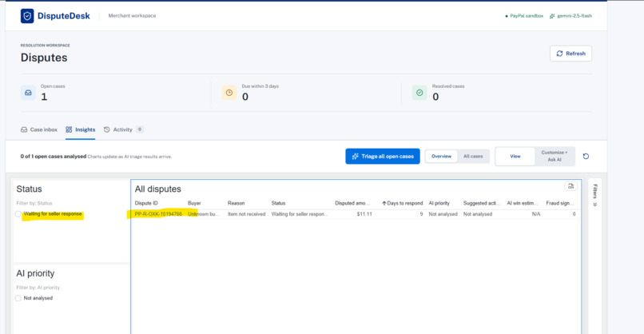Sort by Buyer column header
644x334 pixels.
(x=194, y=203)
